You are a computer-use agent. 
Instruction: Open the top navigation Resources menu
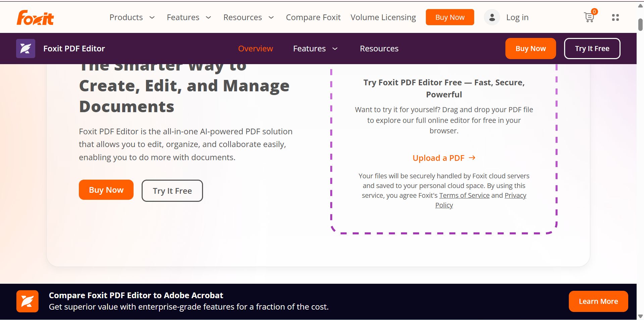[243, 17]
